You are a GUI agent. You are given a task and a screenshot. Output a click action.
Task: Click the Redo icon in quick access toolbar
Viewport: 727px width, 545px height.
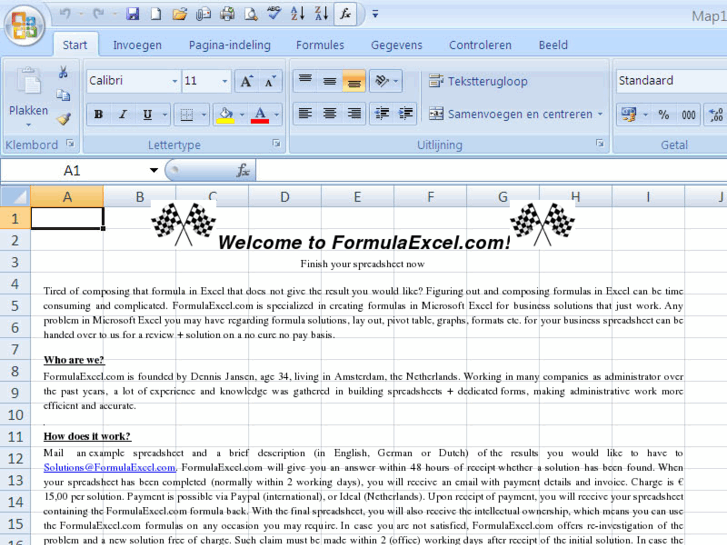[x=98, y=14]
